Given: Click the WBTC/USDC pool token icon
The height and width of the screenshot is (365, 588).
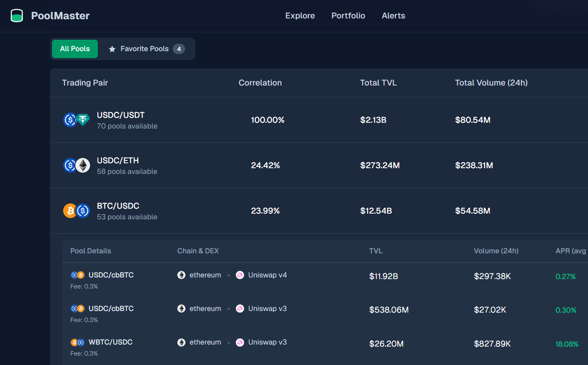Looking at the screenshot, I should [x=77, y=342].
